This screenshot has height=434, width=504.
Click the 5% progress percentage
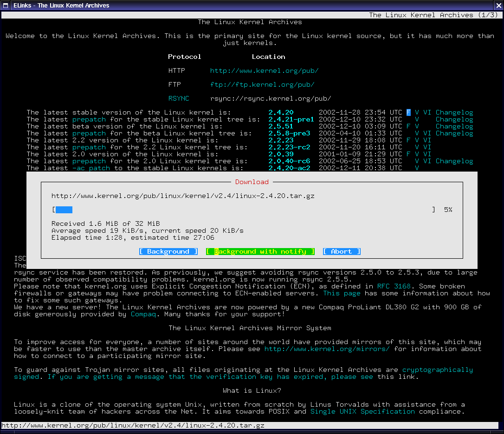point(448,210)
